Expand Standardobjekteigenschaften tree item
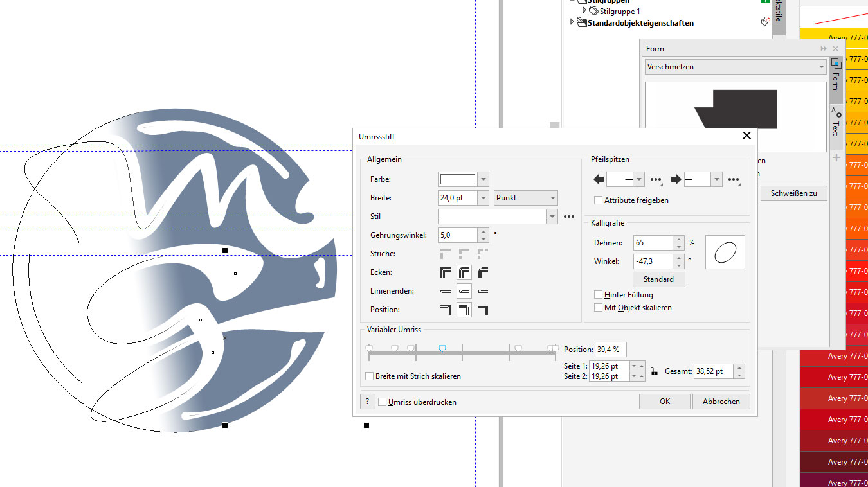The width and height of the screenshot is (868, 487). coord(572,22)
